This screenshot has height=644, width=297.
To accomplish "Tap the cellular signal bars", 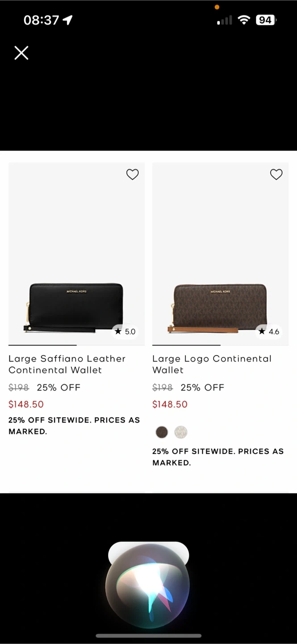I will [225, 20].
